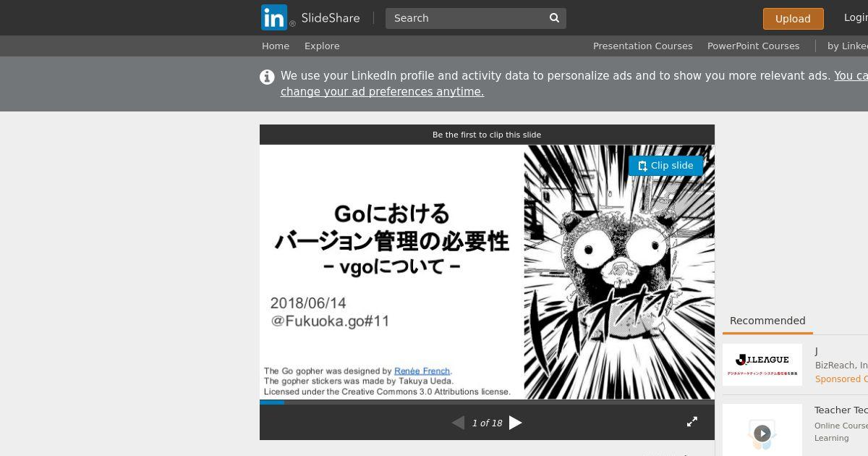Click the BizReach sponsored item text
Image resolution: width=868 pixels, height=456 pixels.
click(841, 366)
